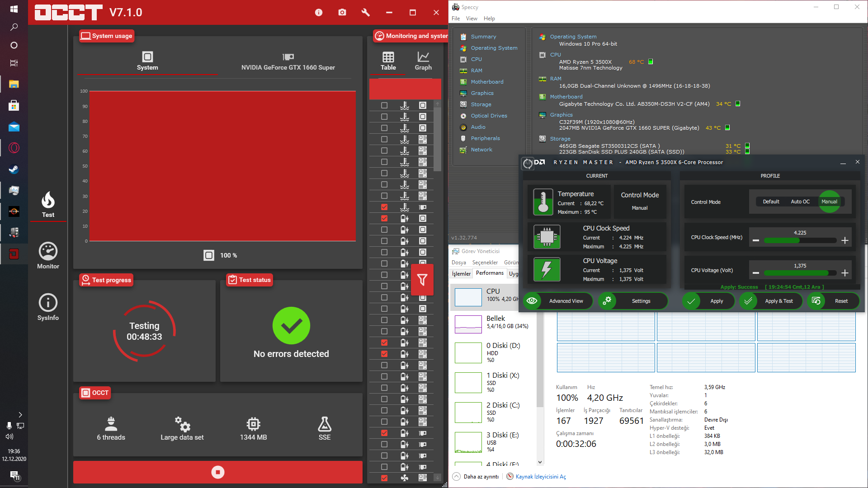
Task: Increase CPU Voltage with plus button
Action: (844, 273)
